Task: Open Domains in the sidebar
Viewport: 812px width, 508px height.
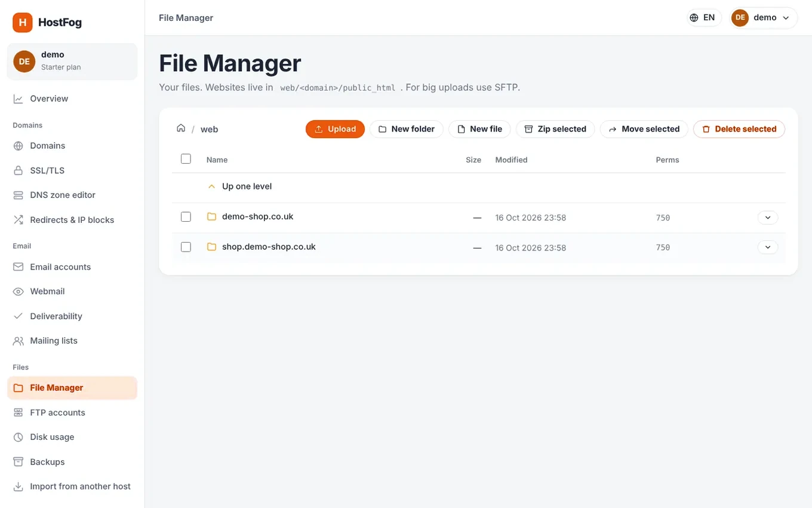Action: click(72, 146)
